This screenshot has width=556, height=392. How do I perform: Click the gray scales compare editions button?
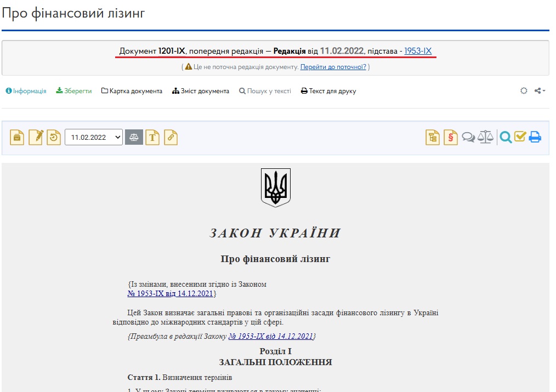pyautogui.click(x=134, y=137)
